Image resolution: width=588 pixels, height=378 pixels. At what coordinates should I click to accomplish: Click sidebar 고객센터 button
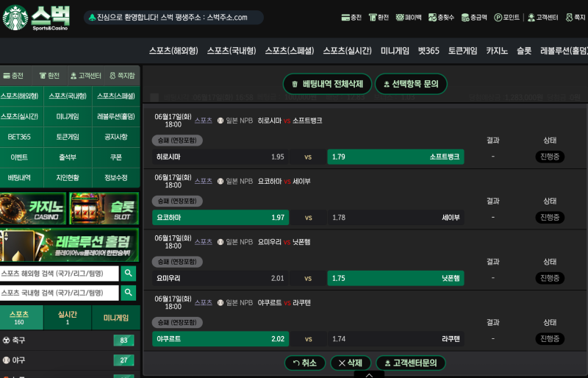pos(86,76)
